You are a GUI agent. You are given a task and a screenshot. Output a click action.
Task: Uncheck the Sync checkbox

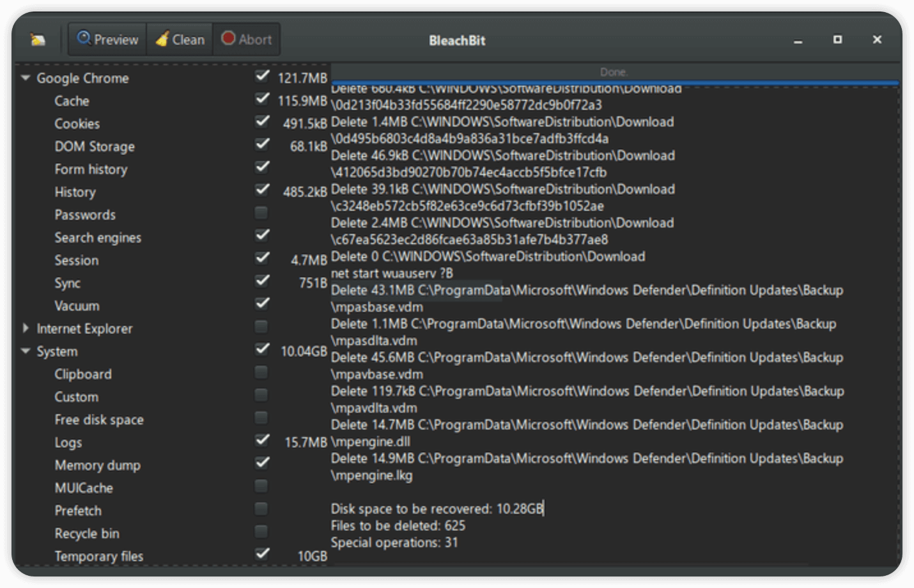(261, 281)
